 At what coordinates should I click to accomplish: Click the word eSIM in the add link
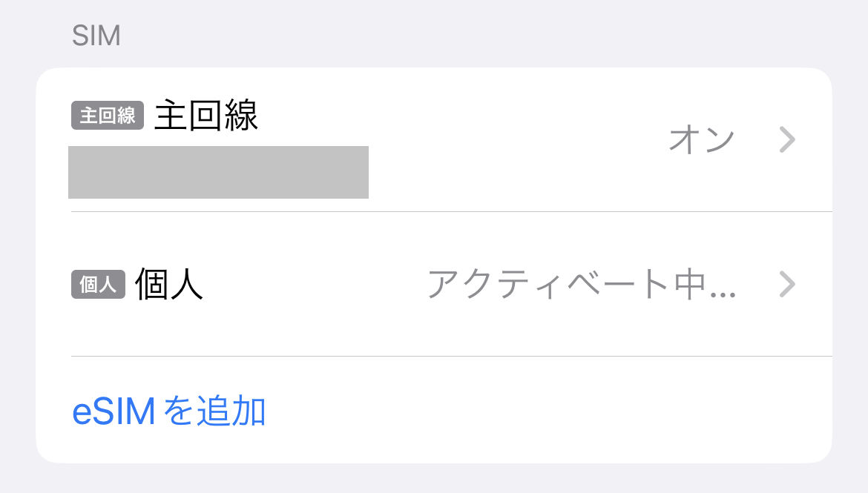click(114, 412)
